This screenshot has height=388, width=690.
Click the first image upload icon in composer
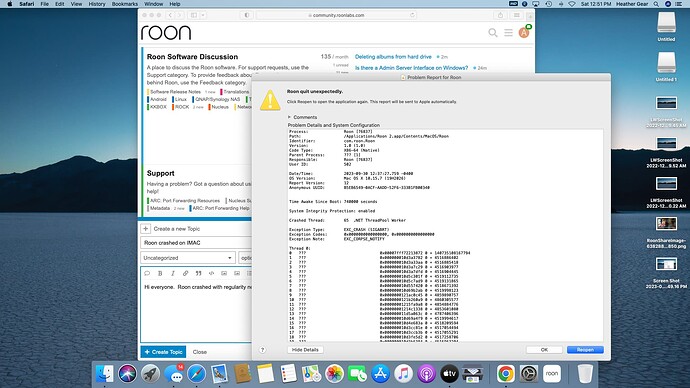point(224,274)
